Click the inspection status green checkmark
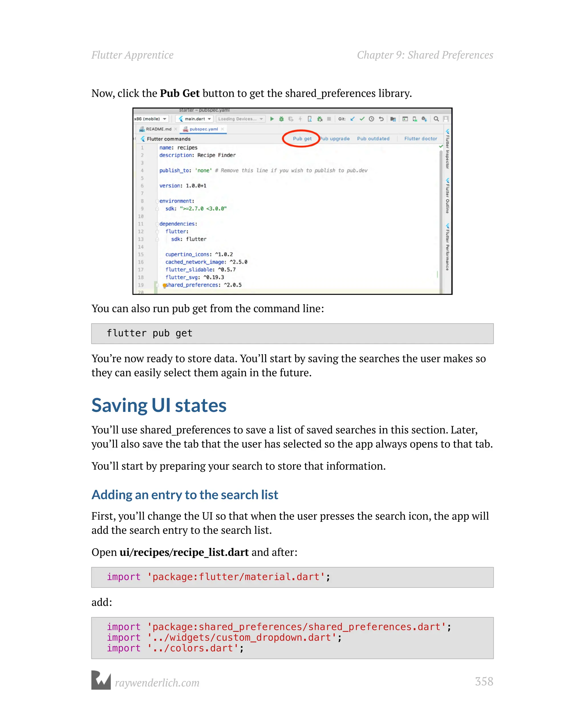Image resolution: width=584 pixels, height=728 pixels. tap(441, 146)
